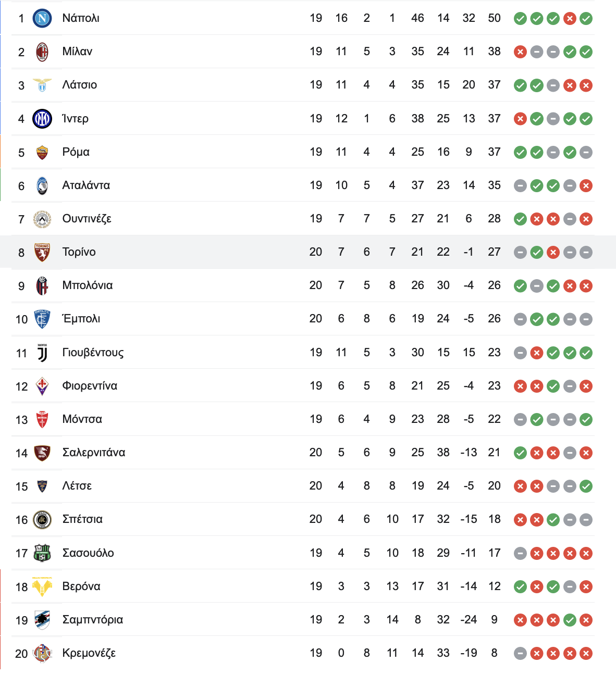Click the Torino club crest

(42, 252)
